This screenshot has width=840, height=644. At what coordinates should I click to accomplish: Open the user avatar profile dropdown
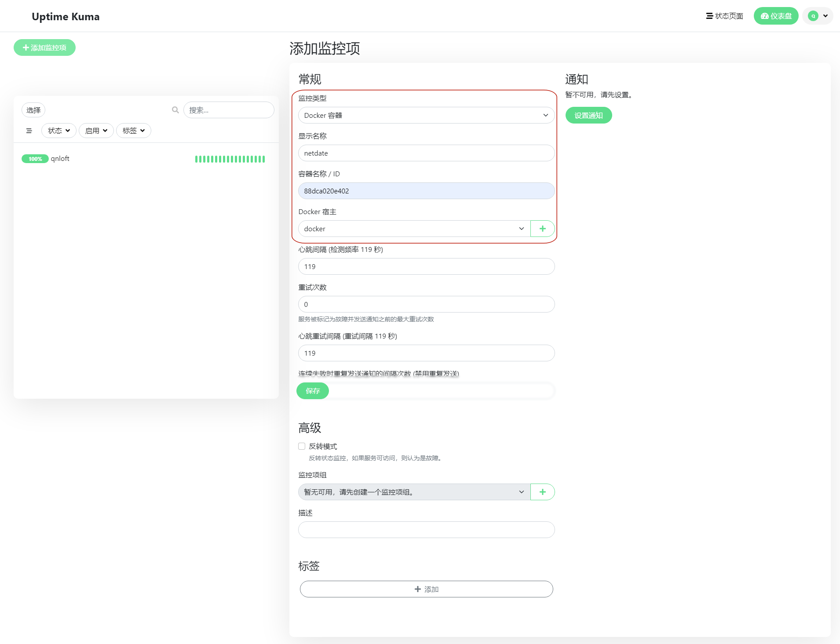click(818, 16)
